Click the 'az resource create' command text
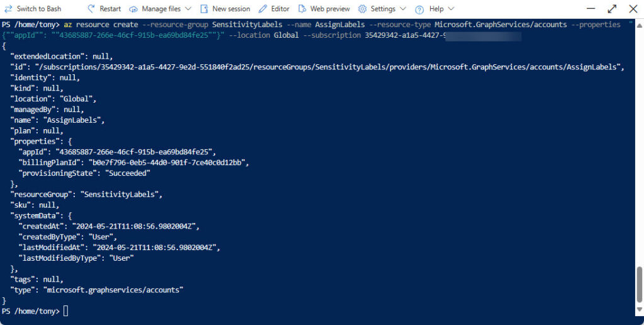 [x=101, y=25]
